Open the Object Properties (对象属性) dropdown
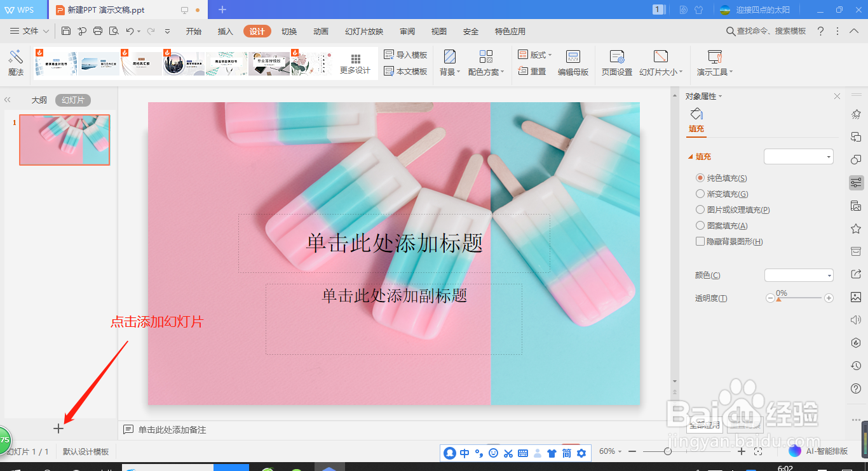 [x=703, y=96]
